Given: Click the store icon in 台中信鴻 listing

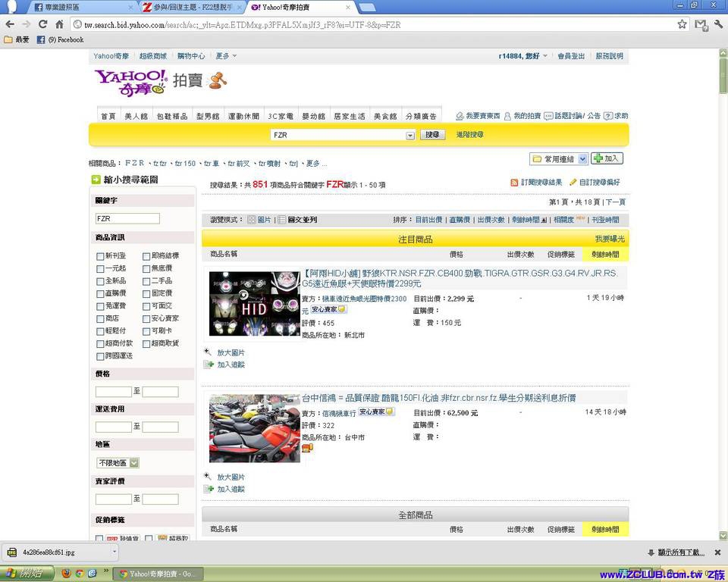Looking at the screenshot, I should 307,448.
